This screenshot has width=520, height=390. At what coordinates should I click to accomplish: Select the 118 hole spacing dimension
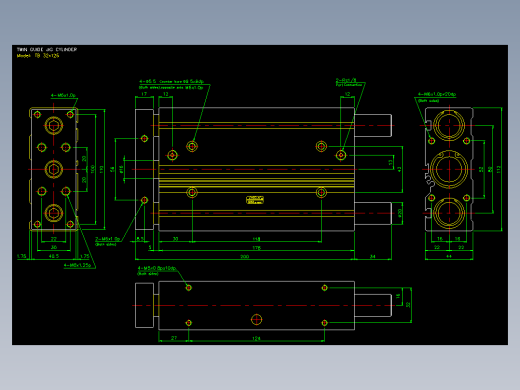[x=256, y=239]
